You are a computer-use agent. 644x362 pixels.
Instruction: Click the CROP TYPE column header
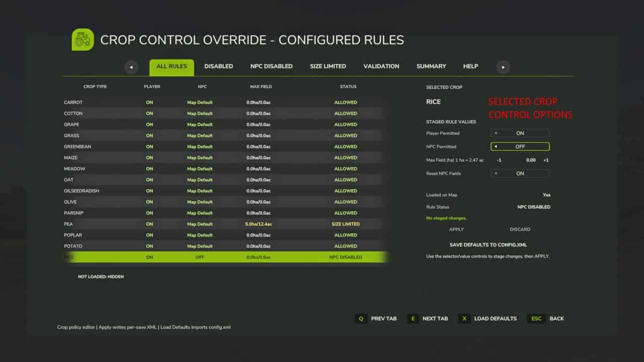tap(95, 87)
